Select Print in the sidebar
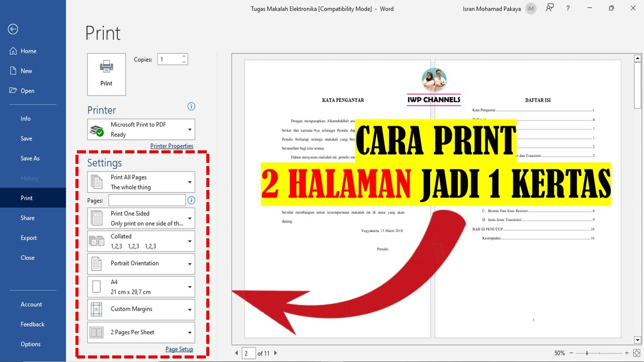 click(x=33, y=198)
